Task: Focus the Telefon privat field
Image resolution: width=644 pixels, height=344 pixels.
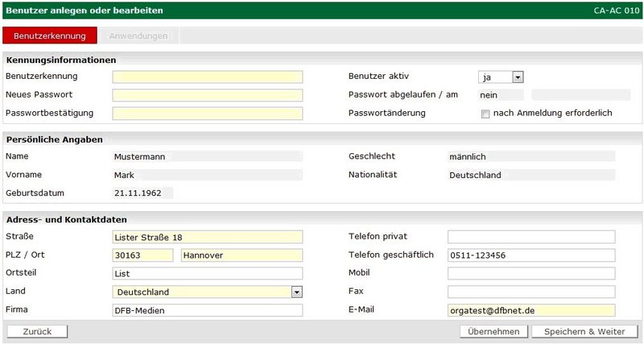Action: click(530, 237)
